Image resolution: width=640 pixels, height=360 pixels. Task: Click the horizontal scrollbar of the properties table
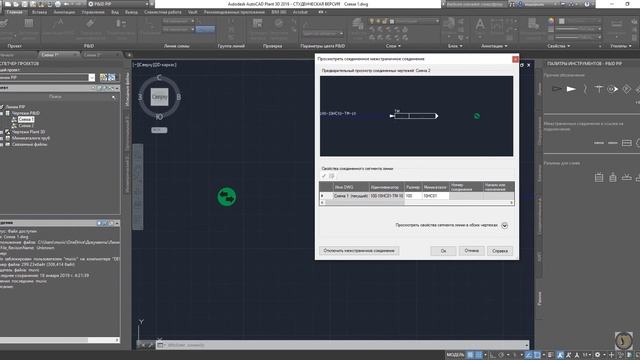coord(416,202)
